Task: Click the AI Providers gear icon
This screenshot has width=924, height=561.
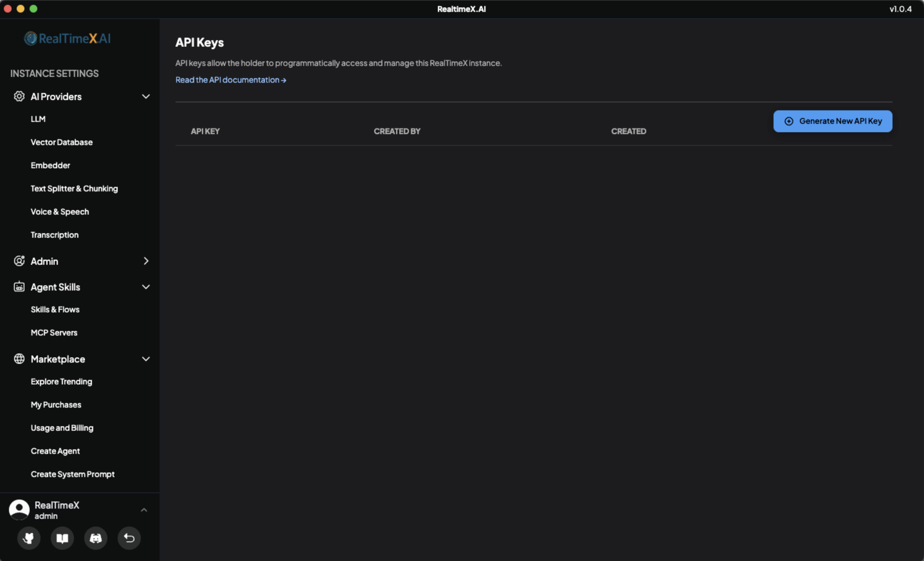Action: 19,97
